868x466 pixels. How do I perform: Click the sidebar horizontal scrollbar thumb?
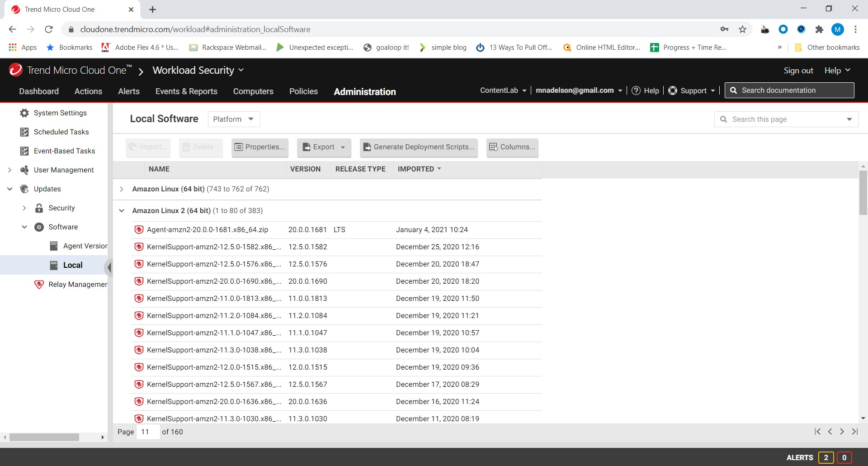[44, 437]
